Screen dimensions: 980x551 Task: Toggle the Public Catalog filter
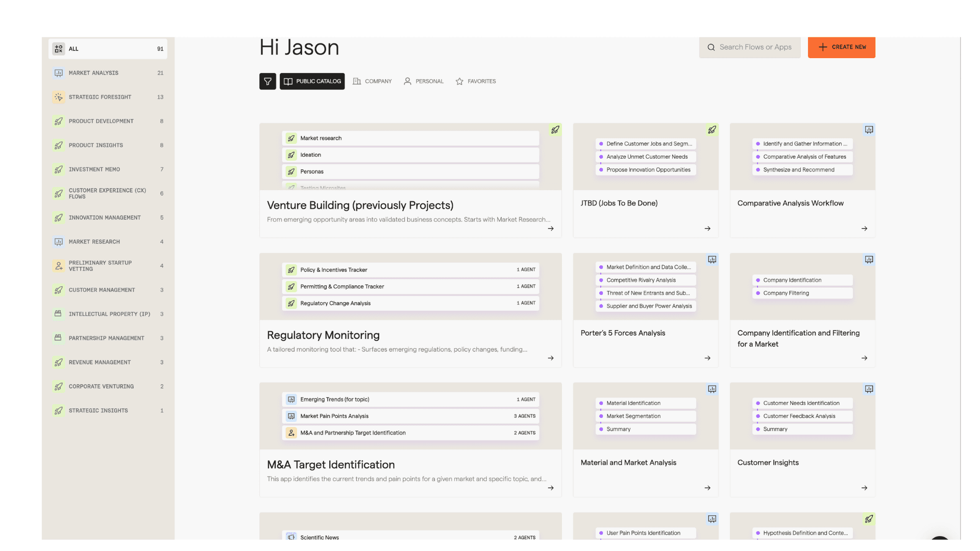(x=312, y=82)
